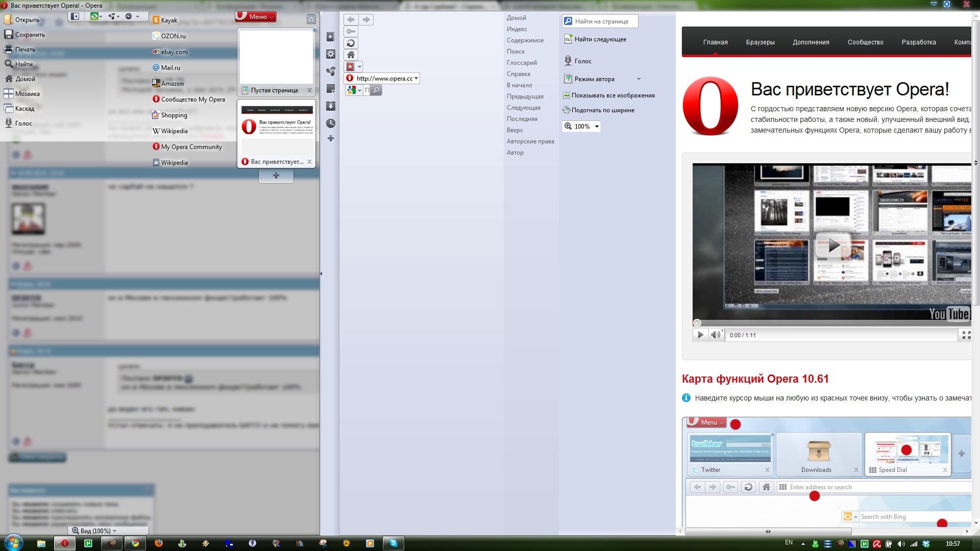Open the Режим автора dropdown arrow

click(639, 79)
